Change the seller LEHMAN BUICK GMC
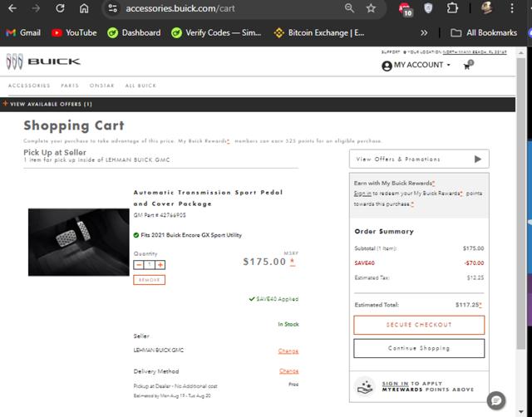 point(288,351)
